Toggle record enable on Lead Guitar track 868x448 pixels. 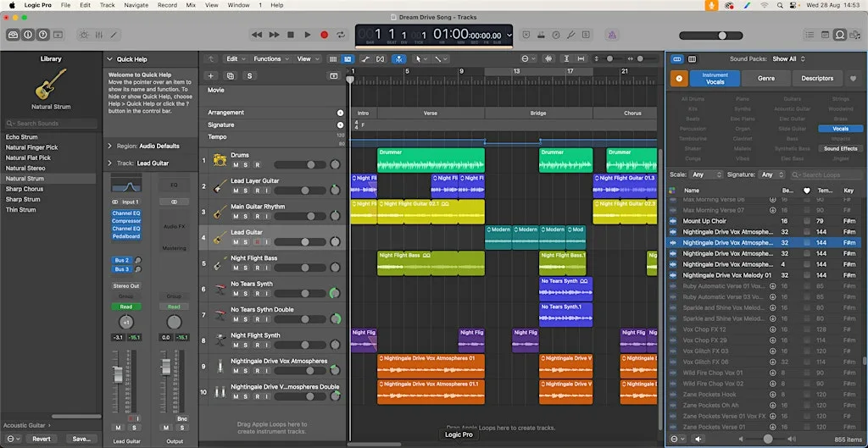coord(257,242)
